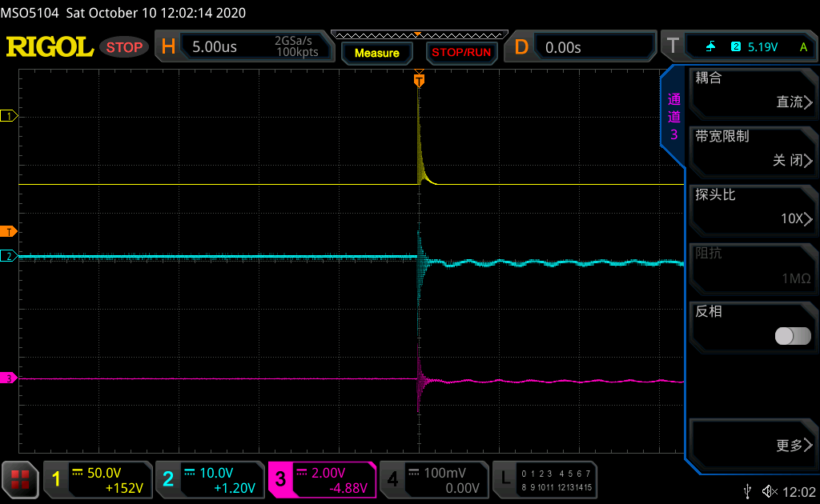Image resolution: width=820 pixels, height=504 pixels.
Task: Toggle channel 4 100mV display
Action: (433, 479)
